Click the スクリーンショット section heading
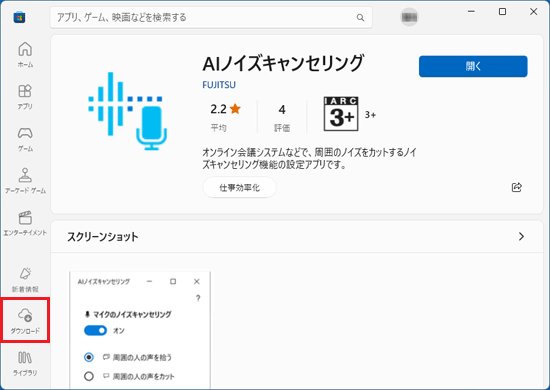This screenshot has width=550, height=390. point(102,237)
